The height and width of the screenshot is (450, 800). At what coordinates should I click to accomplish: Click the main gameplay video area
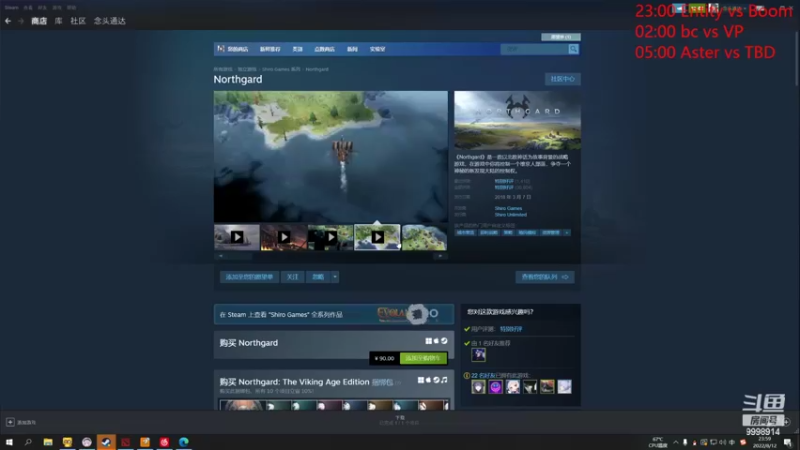point(331,157)
